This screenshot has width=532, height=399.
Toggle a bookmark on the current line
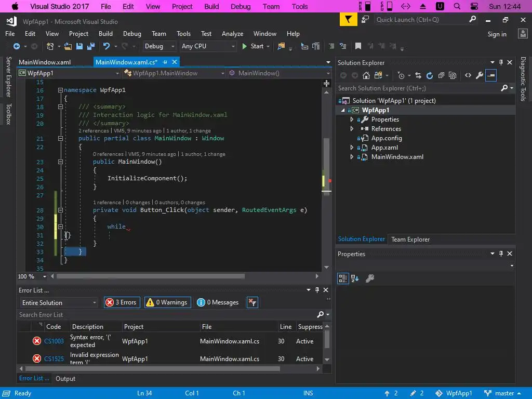click(x=358, y=46)
